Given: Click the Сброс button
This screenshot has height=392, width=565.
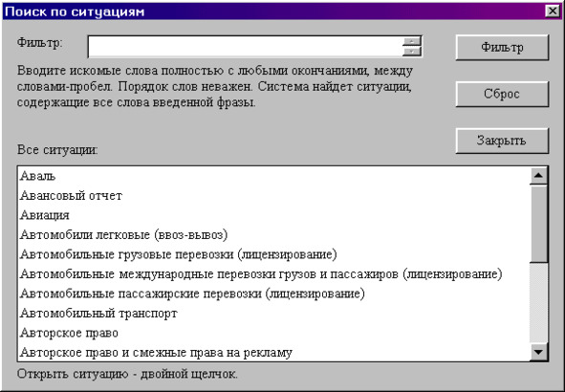Looking at the screenshot, I should pos(502,94).
